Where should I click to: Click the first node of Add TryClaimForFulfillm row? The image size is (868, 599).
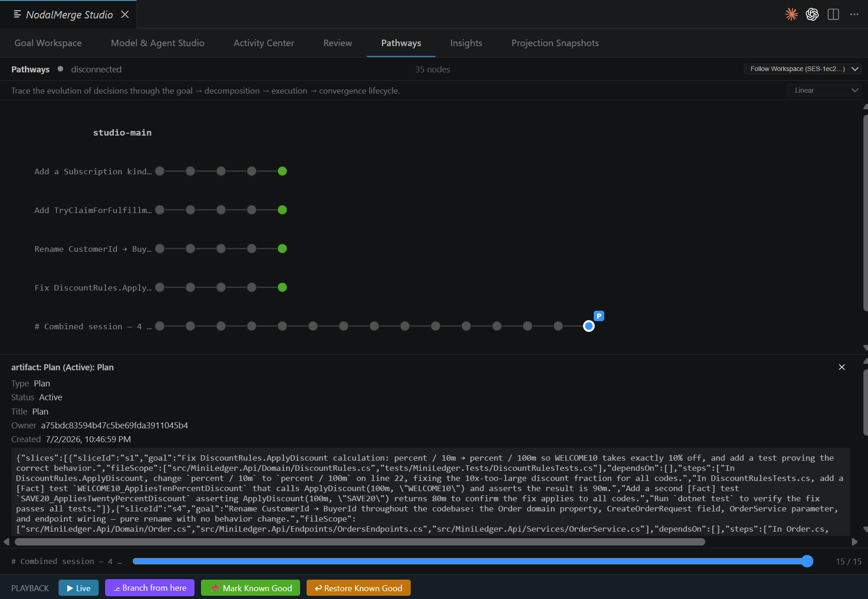160,210
